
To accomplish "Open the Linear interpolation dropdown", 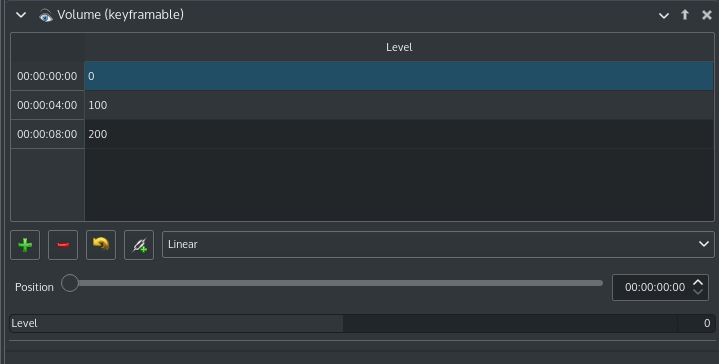I will (438, 244).
